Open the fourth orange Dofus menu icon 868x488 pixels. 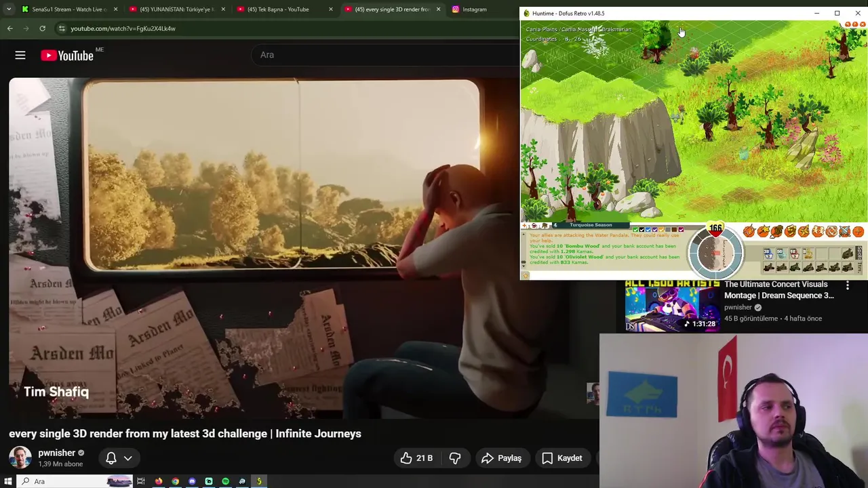coord(790,232)
